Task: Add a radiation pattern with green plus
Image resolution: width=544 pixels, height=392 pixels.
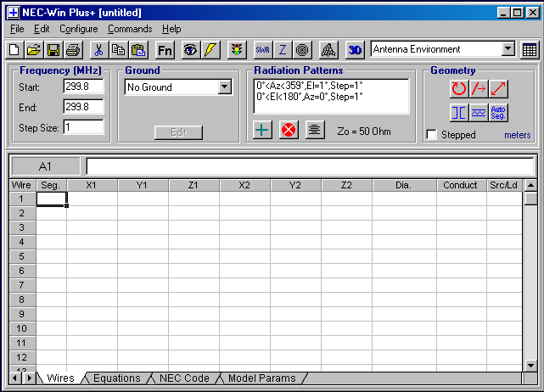Action: [x=262, y=130]
